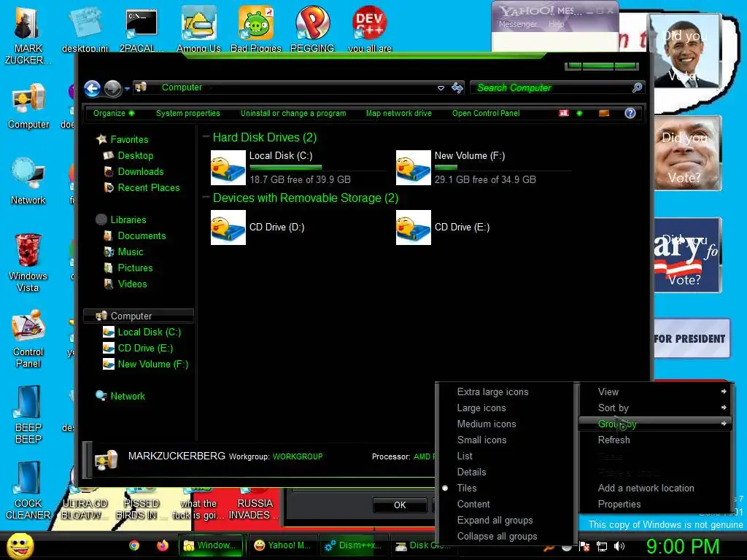The height and width of the screenshot is (560, 747).
Task: Choose Refresh in context menu
Action: [654, 440]
